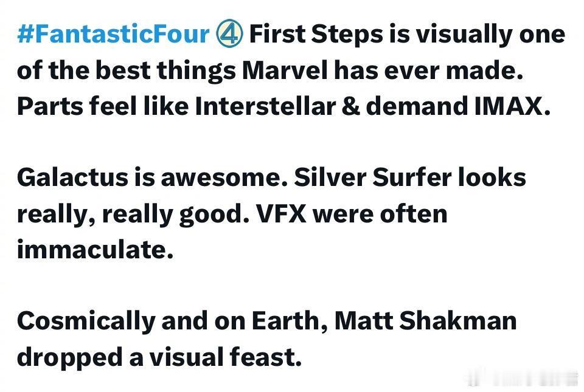Click the word 'awesome.' in second paragraph
The width and height of the screenshot is (584, 392).
224,177
